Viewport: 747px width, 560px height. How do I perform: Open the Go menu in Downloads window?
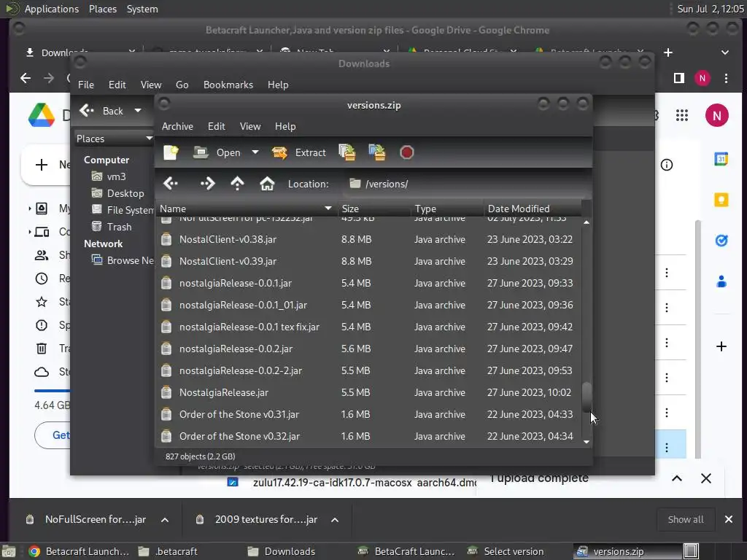182,85
